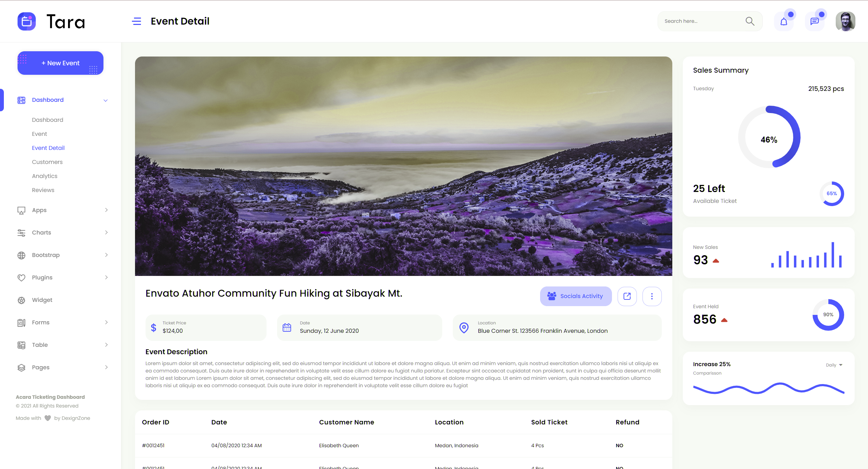Open the Daily period dropdown
This screenshot has height=469, width=868.
tap(834, 365)
